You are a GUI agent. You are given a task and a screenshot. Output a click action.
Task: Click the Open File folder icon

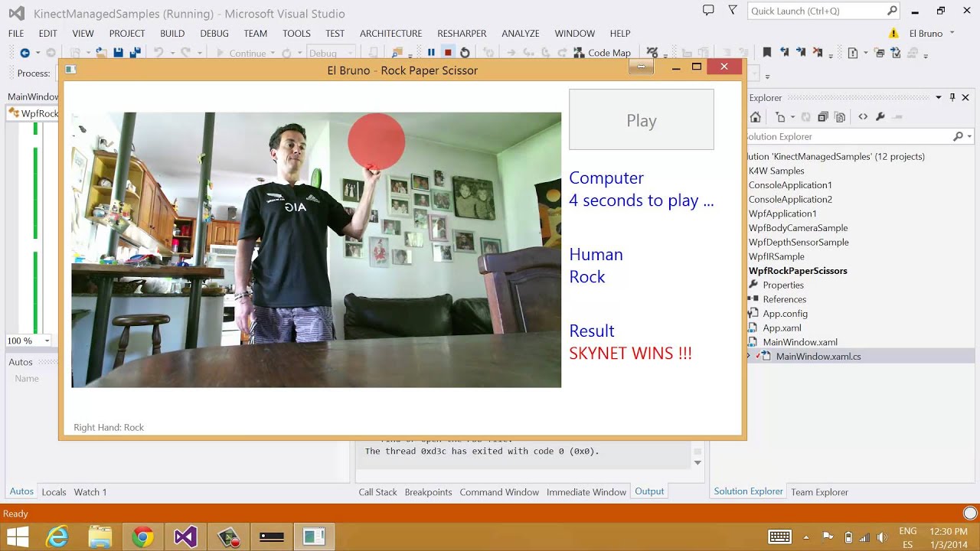tap(101, 53)
